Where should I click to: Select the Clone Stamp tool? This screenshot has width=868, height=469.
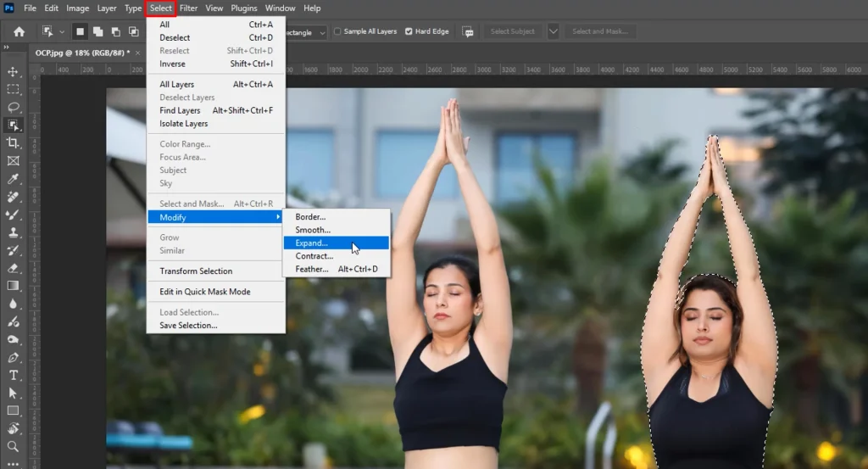[x=13, y=232]
